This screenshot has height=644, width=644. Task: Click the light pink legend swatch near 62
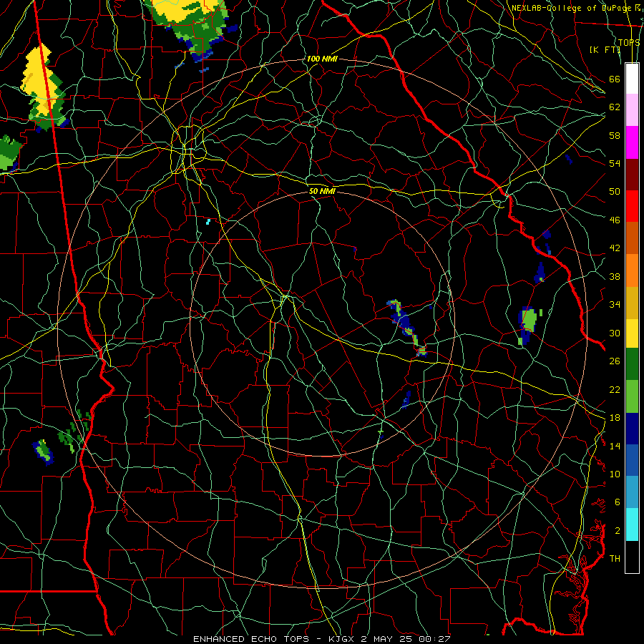tap(632, 110)
